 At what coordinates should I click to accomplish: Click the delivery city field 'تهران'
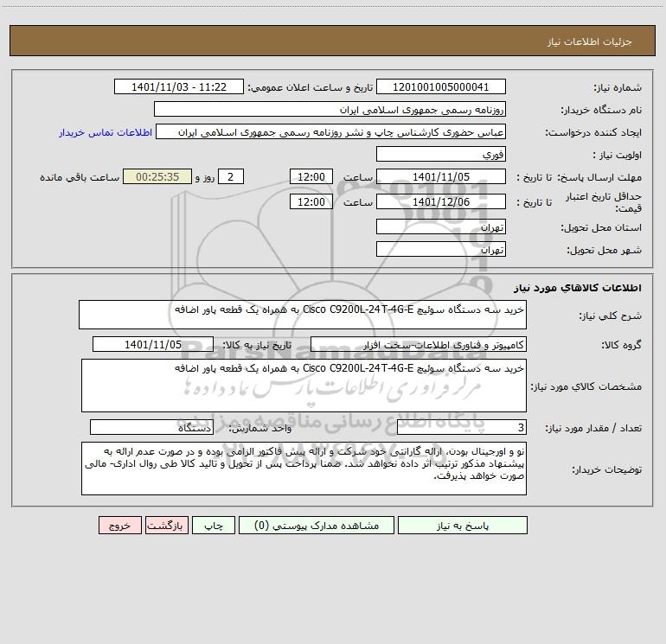[x=441, y=249]
